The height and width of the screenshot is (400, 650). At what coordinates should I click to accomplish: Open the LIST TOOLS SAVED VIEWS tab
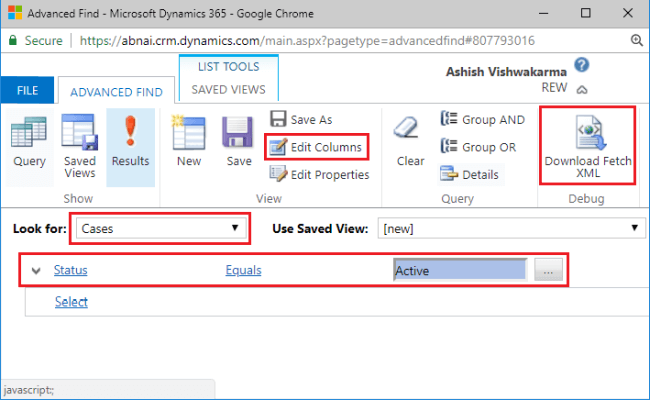pyautogui.click(x=228, y=78)
